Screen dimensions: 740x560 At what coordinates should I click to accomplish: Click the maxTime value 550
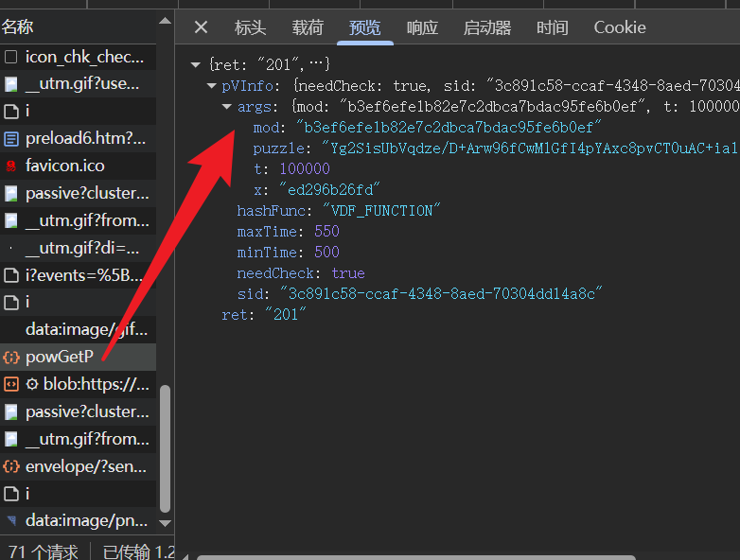[326, 231]
